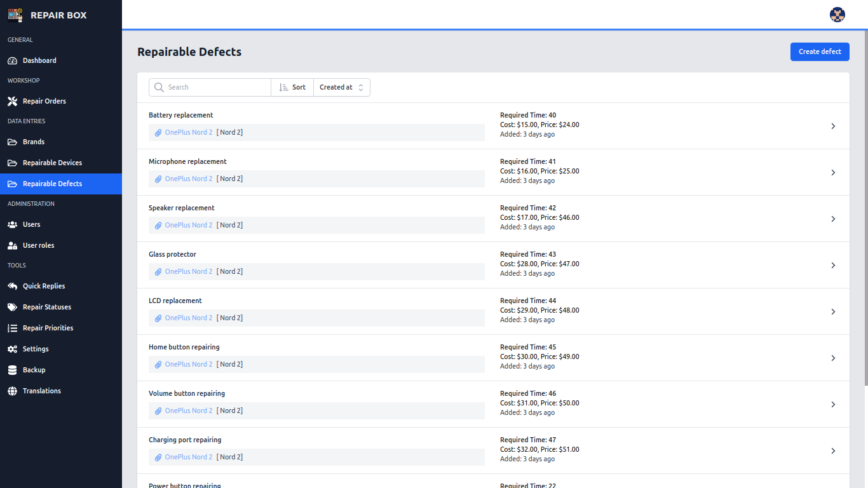Open the Glass protector row chevron
This screenshot has width=868, height=488.
tap(833, 265)
